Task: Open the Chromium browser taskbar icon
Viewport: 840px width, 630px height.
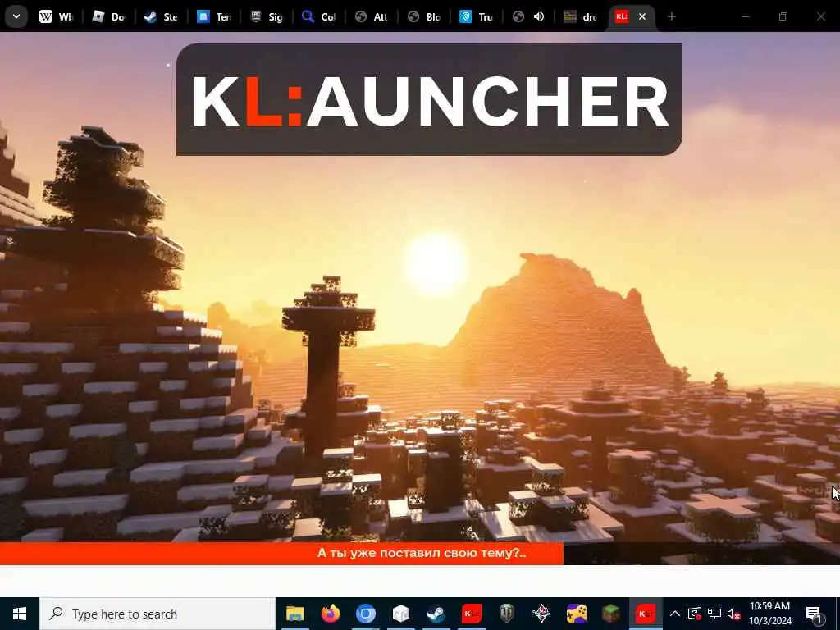Action: coord(365,614)
